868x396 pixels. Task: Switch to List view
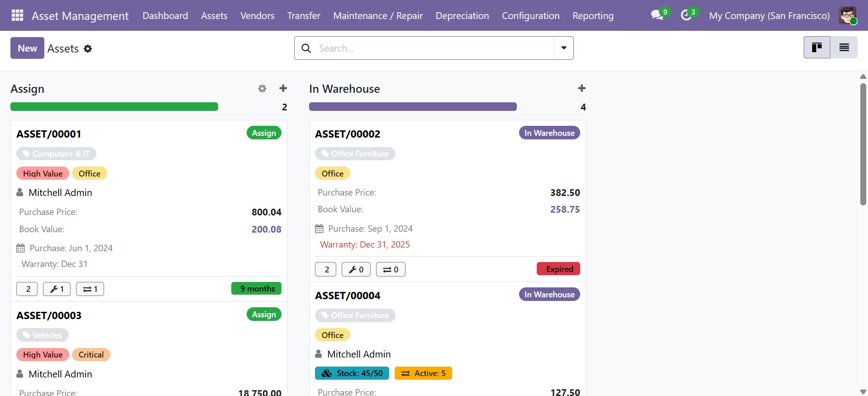844,48
